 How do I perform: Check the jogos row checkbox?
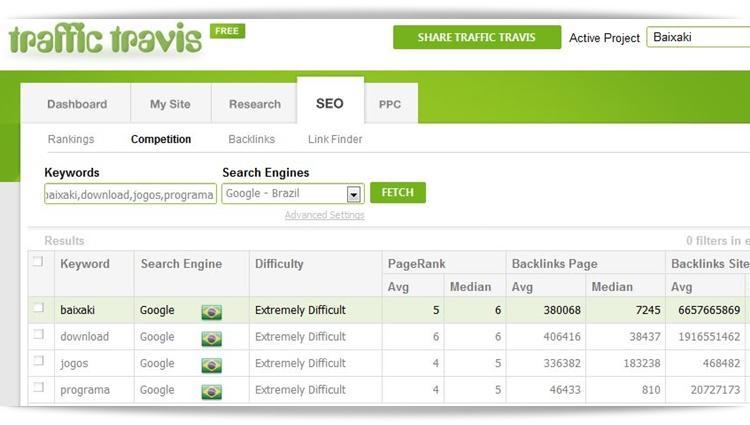coord(39,360)
